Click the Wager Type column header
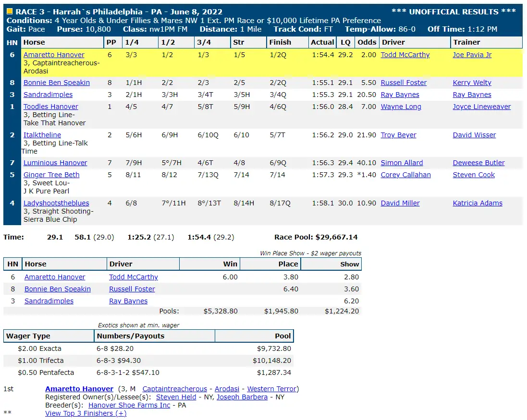Image resolution: width=527 pixels, height=420 pixels. 49,336
